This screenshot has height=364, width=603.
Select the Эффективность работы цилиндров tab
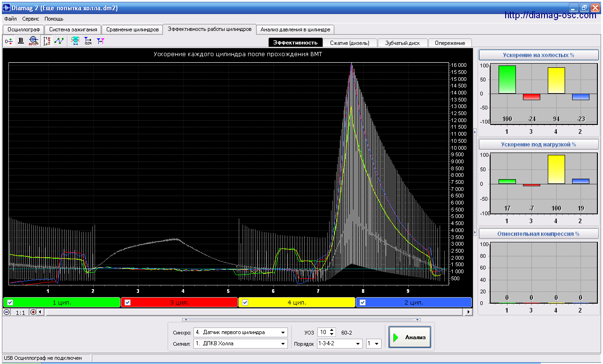pyautogui.click(x=210, y=29)
